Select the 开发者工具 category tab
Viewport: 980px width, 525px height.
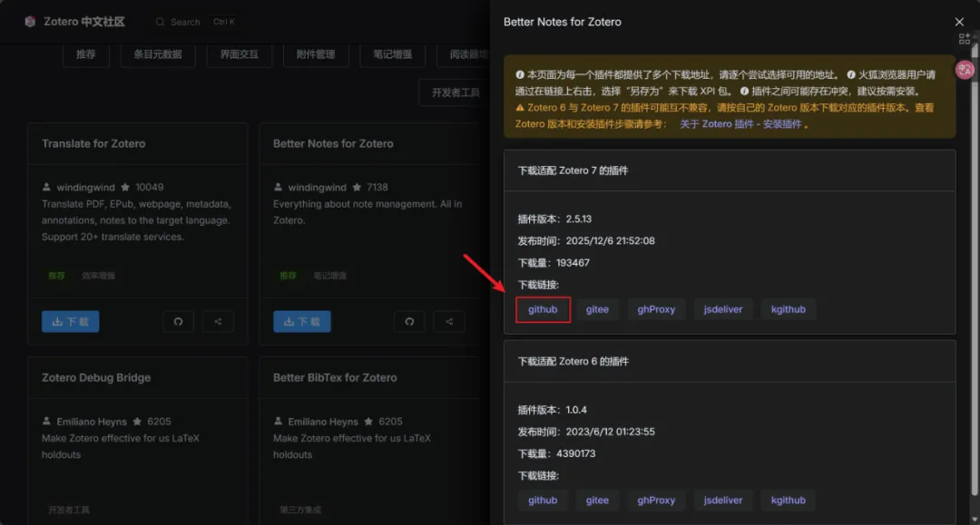(455, 92)
